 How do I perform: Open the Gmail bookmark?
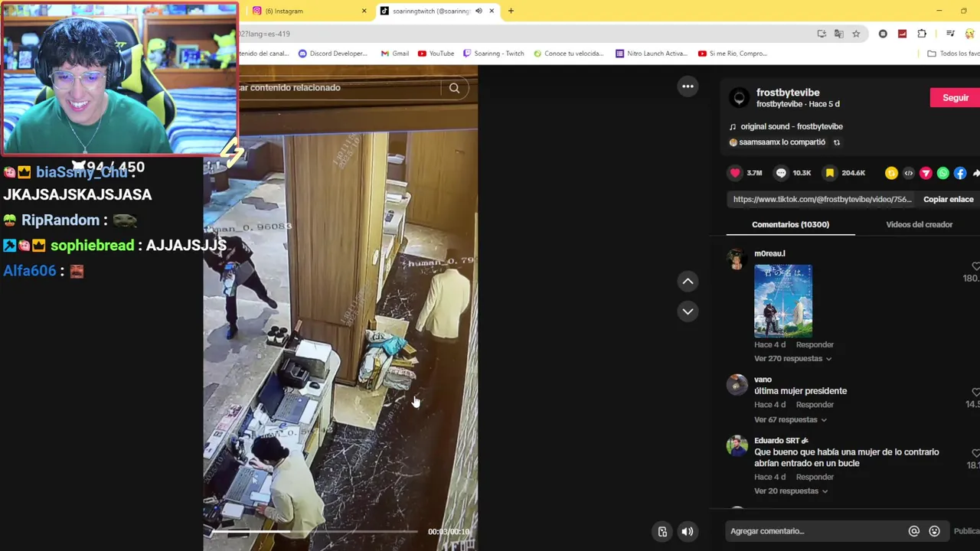tap(395, 54)
